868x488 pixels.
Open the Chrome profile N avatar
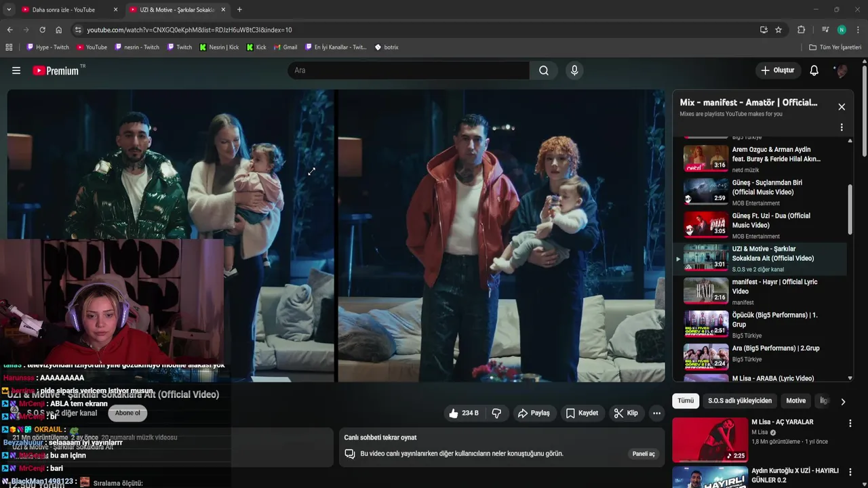[842, 30]
